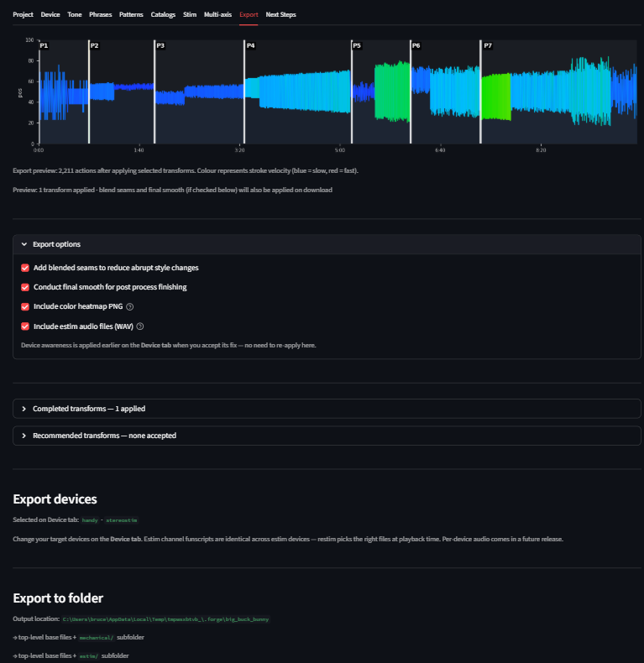The width and height of the screenshot is (644, 663).
Task: Switch to the Project tab
Action: click(x=23, y=15)
